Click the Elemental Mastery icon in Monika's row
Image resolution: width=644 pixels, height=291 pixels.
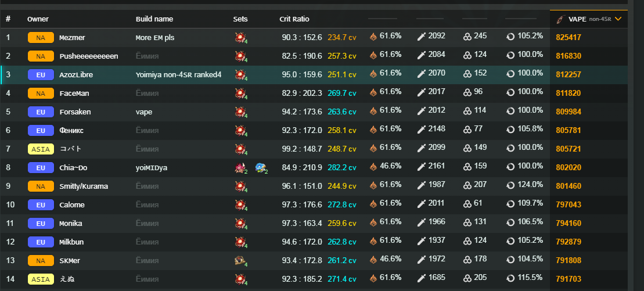click(467, 222)
